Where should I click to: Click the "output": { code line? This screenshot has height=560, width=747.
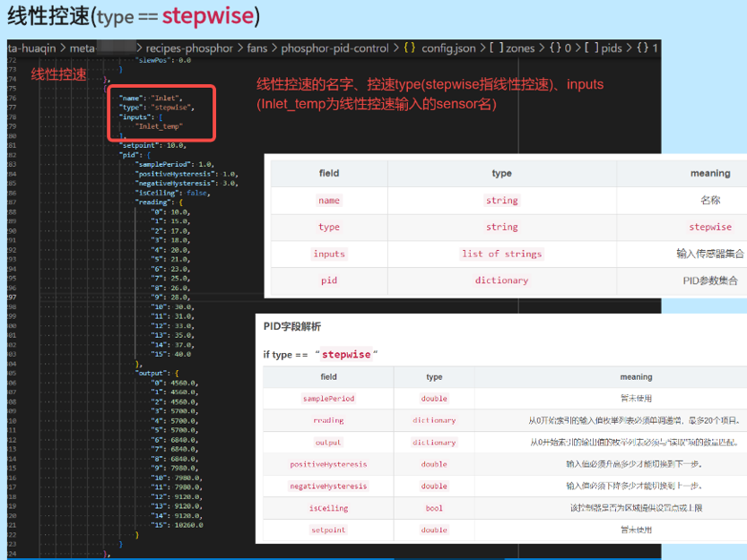[x=157, y=374]
